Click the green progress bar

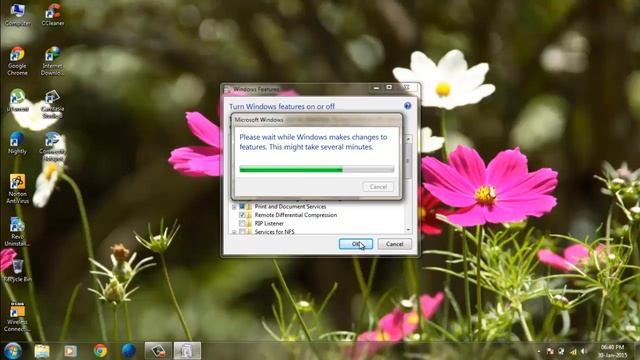[317, 169]
